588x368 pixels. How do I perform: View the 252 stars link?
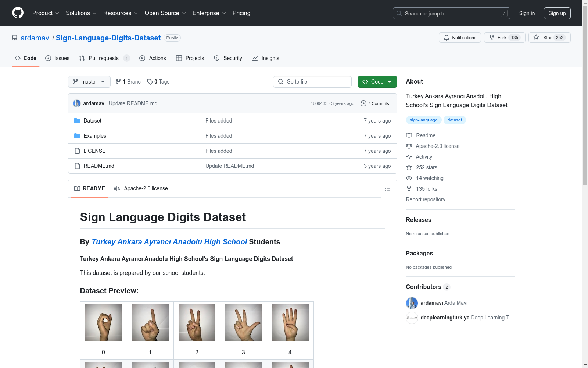click(x=422, y=167)
